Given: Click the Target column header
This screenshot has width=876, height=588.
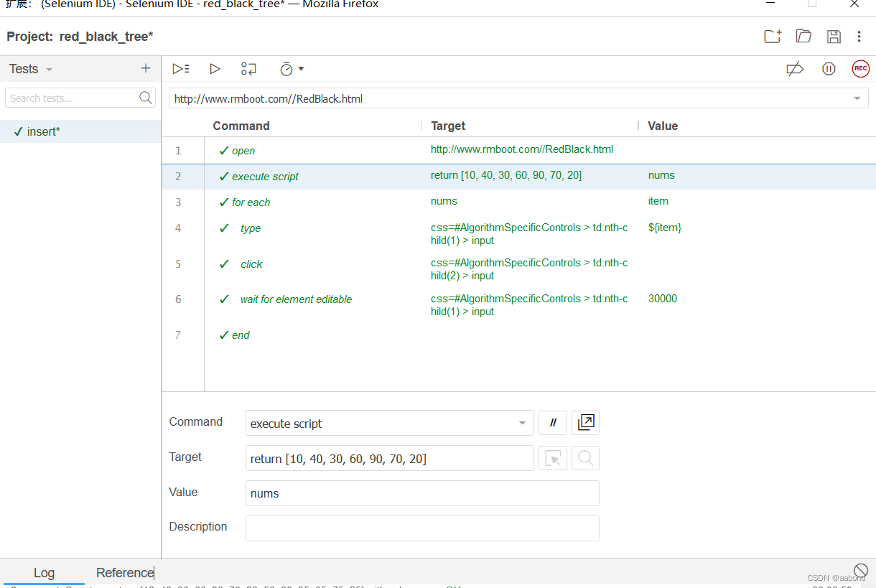Looking at the screenshot, I should pos(448,126).
